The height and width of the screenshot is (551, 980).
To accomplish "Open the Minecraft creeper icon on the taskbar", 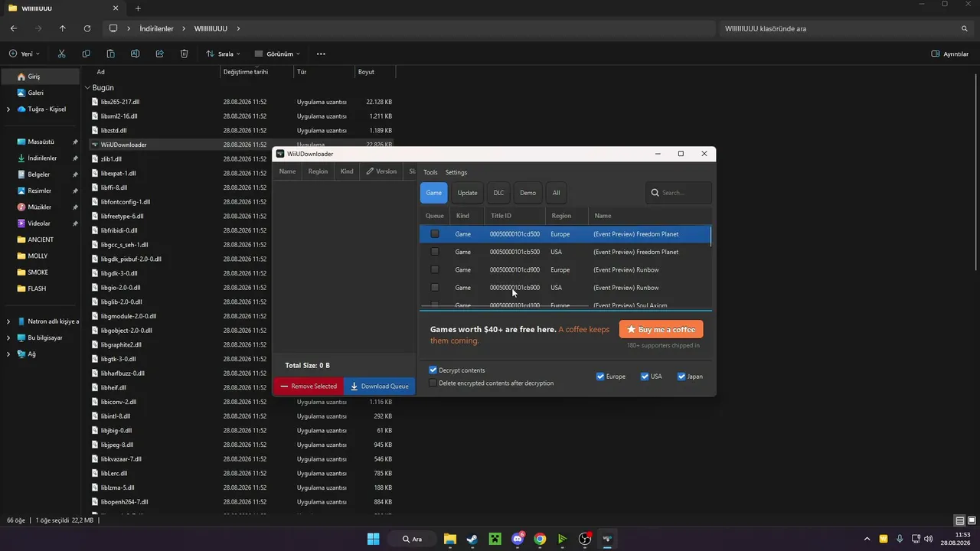I will tap(495, 539).
